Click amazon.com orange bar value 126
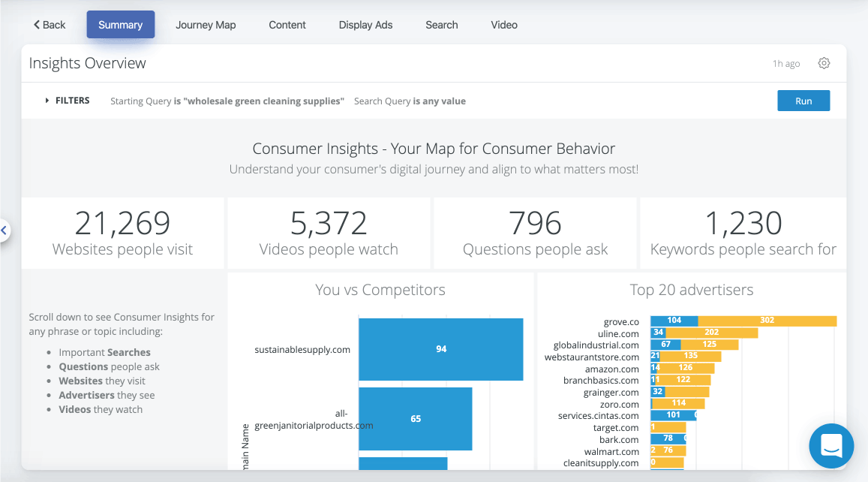The image size is (868, 482). pyautogui.click(x=685, y=368)
